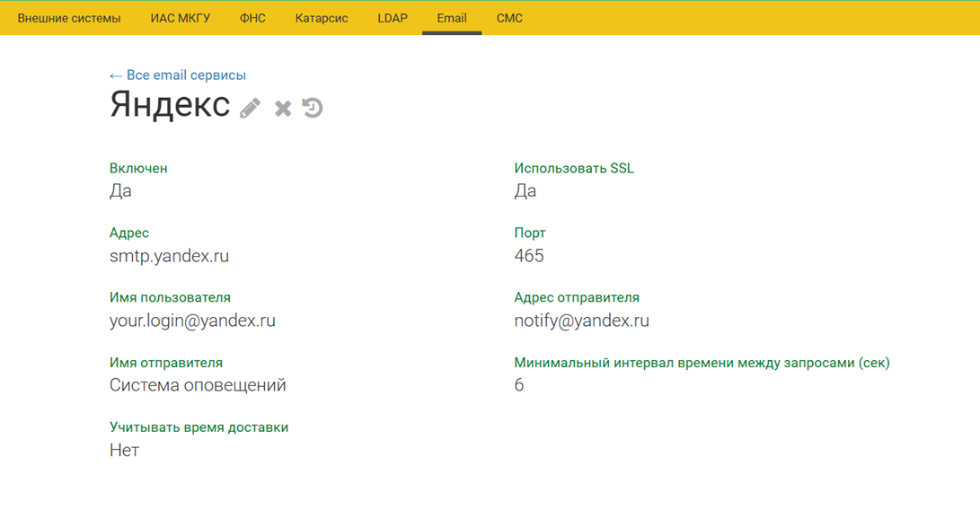Click the Учитывать время доставки label
The width and height of the screenshot is (980, 510).
pyautogui.click(x=199, y=427)
